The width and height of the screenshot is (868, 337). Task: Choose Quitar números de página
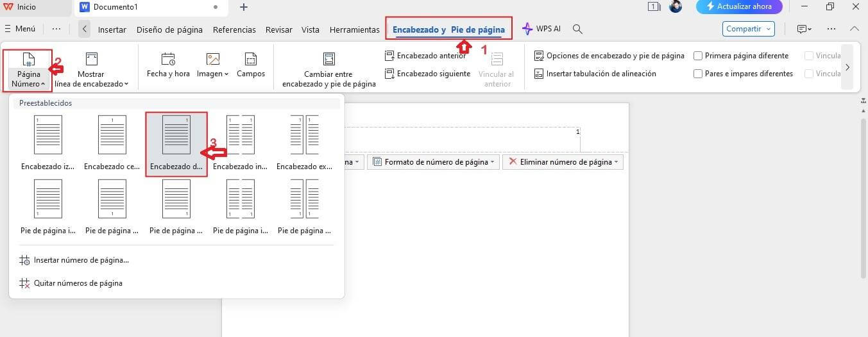pyautogui.click(x=71, y=283)
